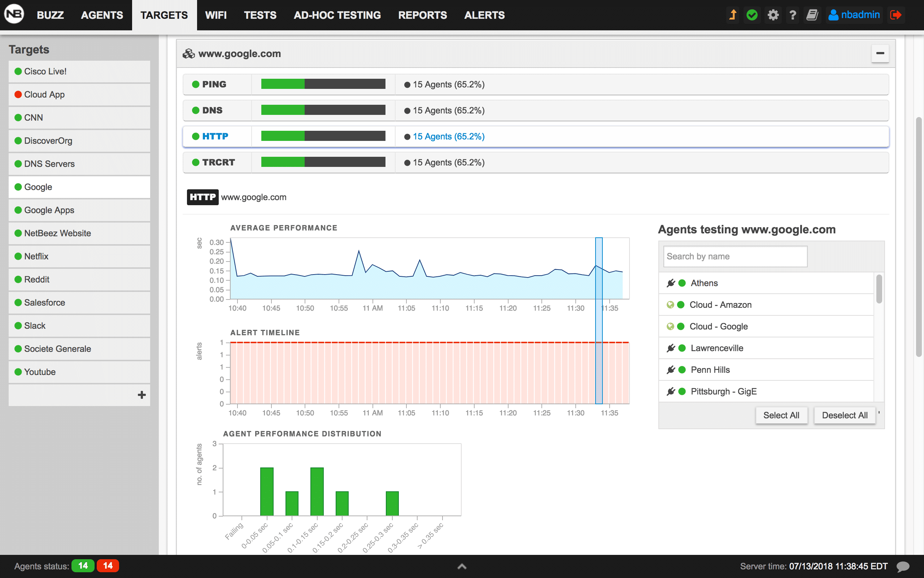Click the Deselect All button
This screenshot has width=924, height=578.
pyautogui.click(x=845, y=415)
